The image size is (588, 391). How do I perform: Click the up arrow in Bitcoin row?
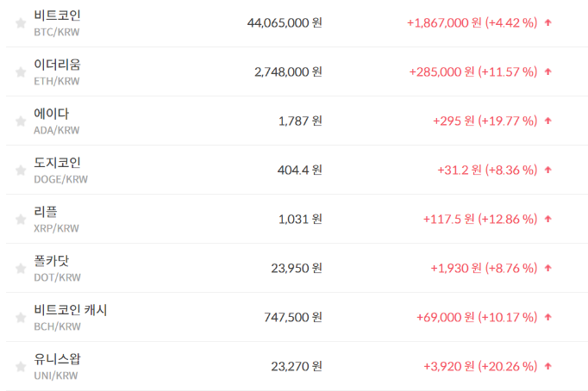(x=548, y=23)
